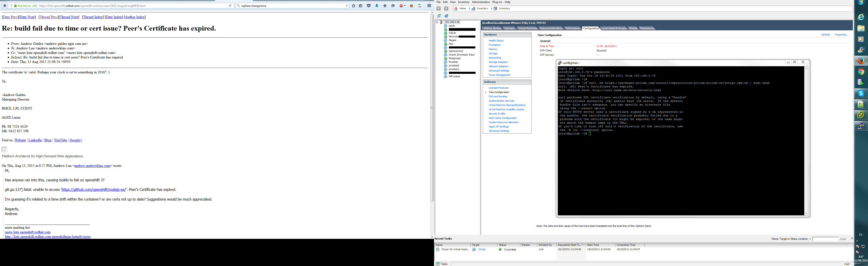Viewport: 868px width, 266px height.
Task: Open github openshift nodejs-ex link
Action: point(94,190)
